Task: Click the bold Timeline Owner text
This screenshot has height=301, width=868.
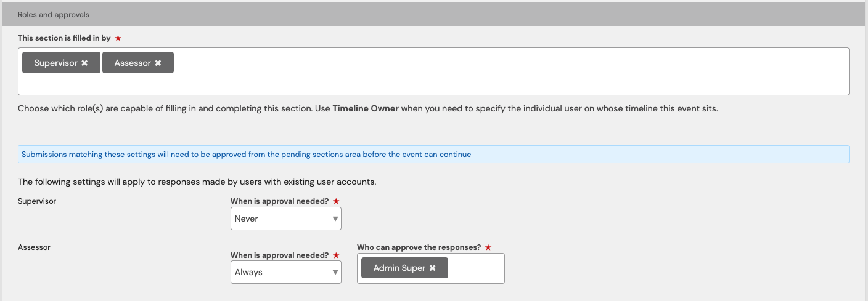Action: 366,109
